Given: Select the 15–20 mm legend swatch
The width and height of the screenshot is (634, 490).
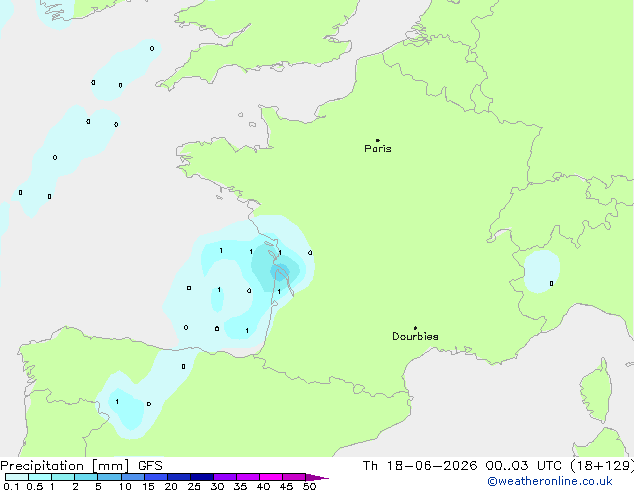Looking at the screenshot, I should click(155, 477).
